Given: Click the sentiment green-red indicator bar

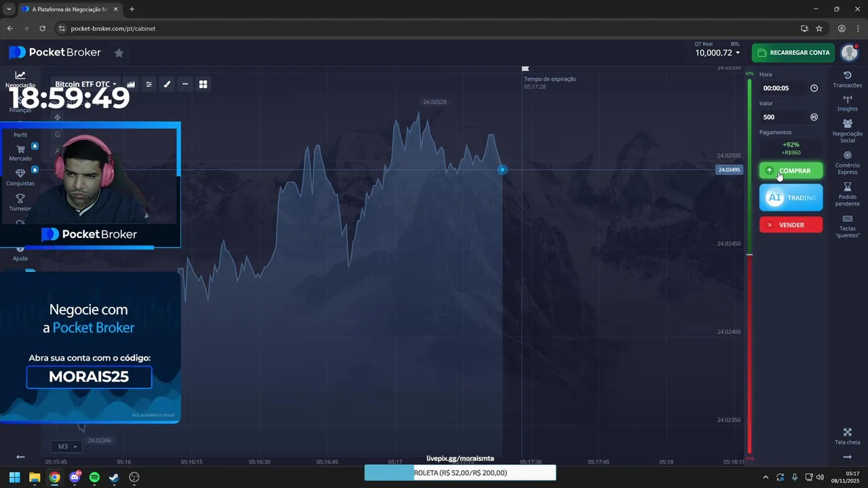Looking at the screenshot, I should pyautogui.click(x=749, y=266).
